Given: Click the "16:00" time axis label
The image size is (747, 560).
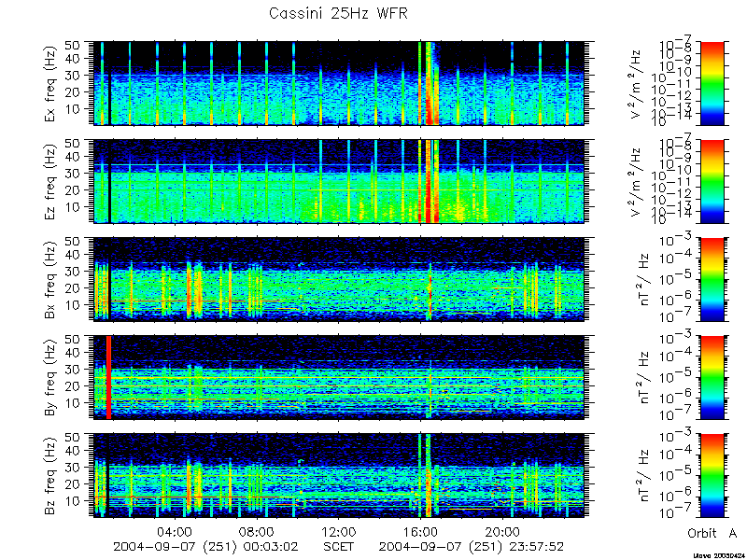Looking at the screenshot, I should [x=421, y=530].
